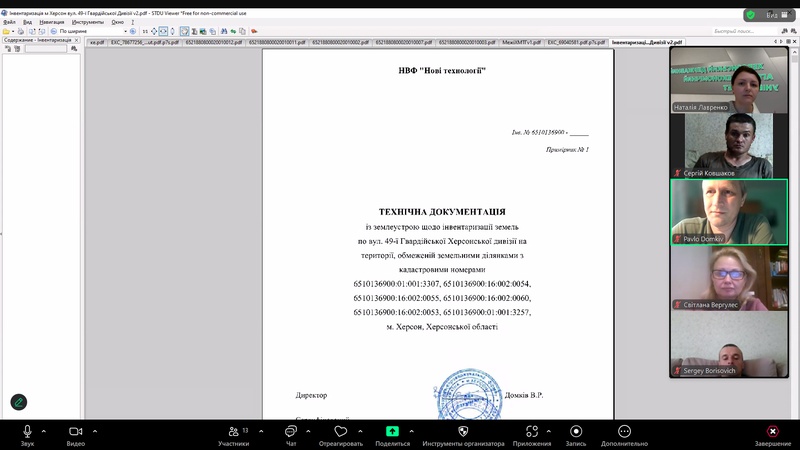Click the green annotate pencil button
The image size is (800, 450).
[19, 402]
